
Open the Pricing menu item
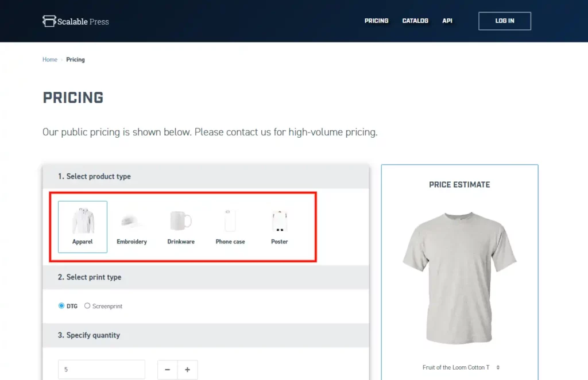coord(376,21)
